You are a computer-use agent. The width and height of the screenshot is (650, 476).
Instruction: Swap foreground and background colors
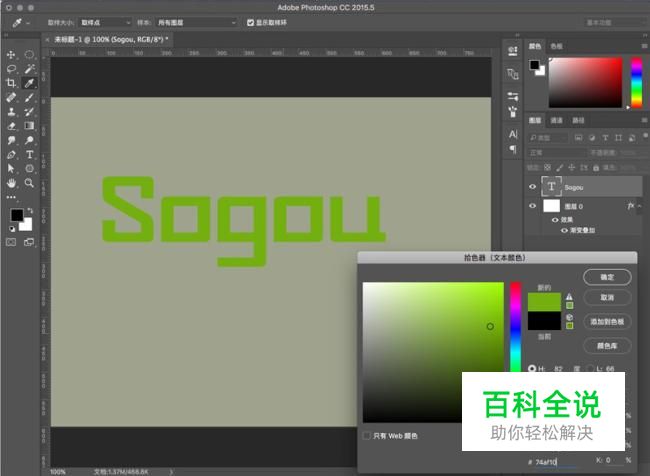[x=30, y=211]
